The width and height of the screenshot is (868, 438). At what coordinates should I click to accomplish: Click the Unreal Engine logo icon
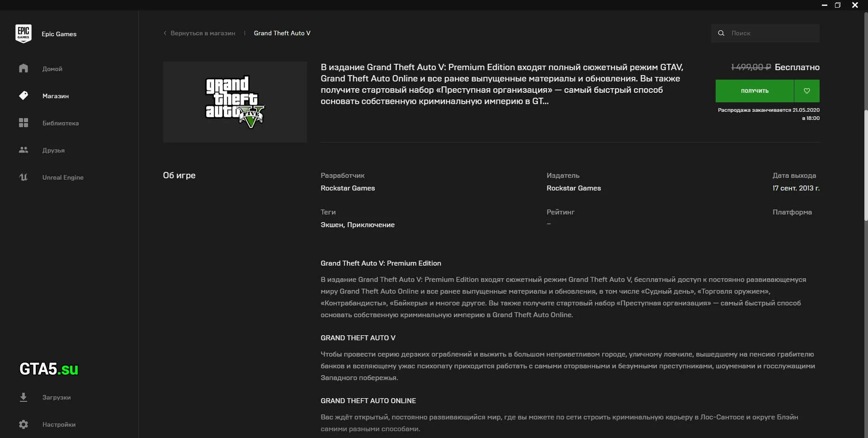coord(24,177)
